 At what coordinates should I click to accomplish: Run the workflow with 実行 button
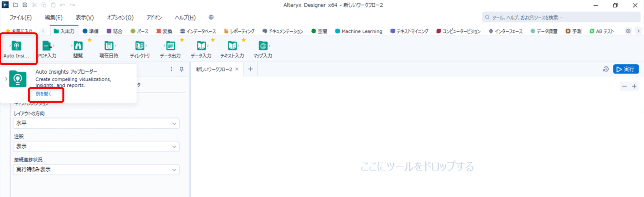(626, 69)
